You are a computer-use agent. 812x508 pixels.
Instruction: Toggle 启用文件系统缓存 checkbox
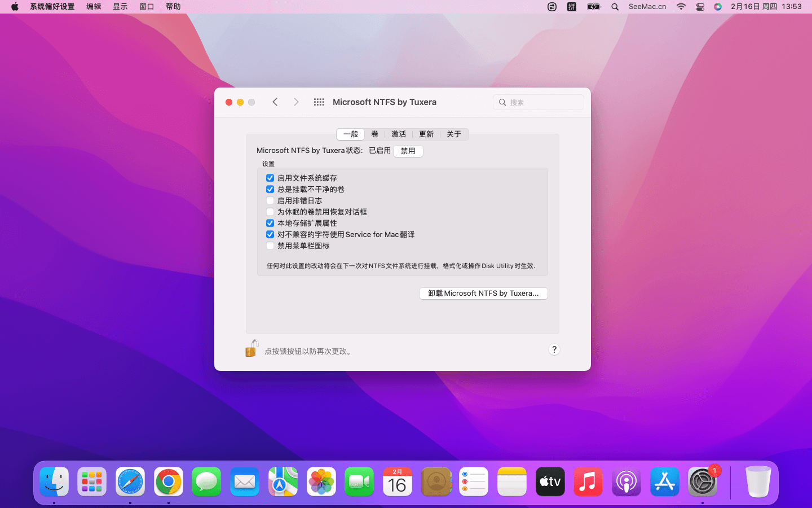(x=270, y=178)
